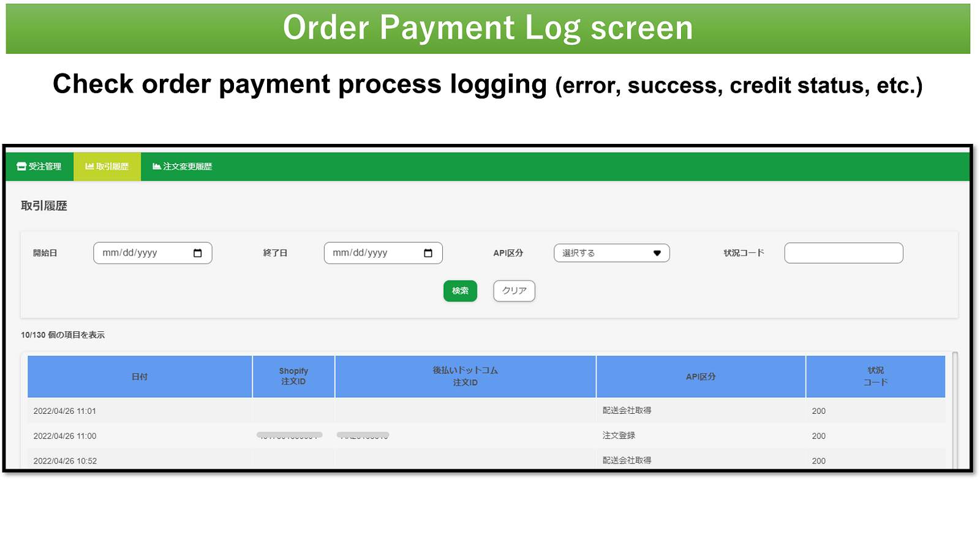980x551 pixels.
Task: Open the calendar picker for 開始日
Action: tap(197, 253)
